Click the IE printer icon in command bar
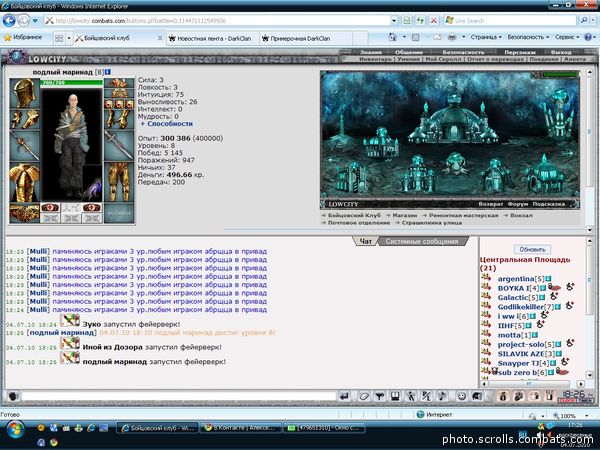Image resolution: width=600 pixels, height=450 pixels. (x=452, y=37)
